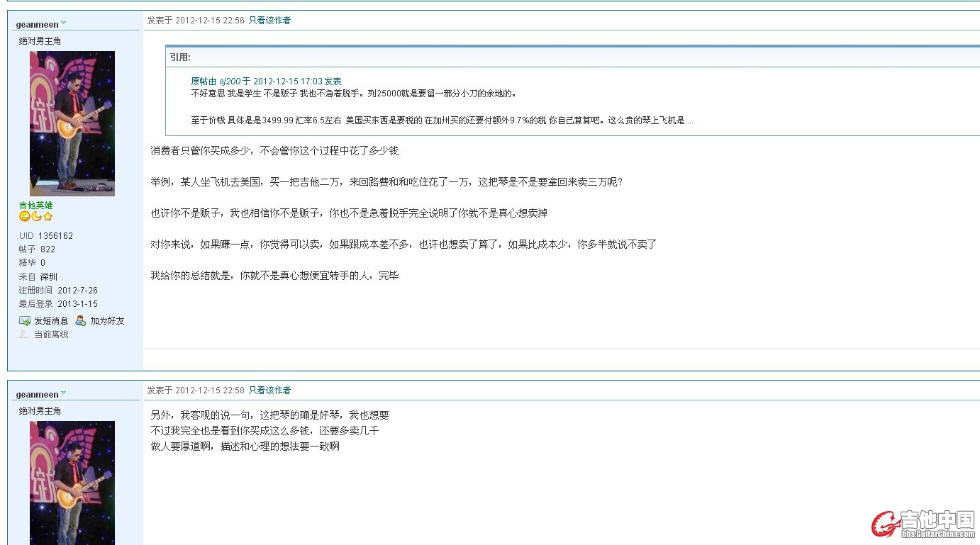Click the GuitarChina watermark logo

tap(923, 524)
